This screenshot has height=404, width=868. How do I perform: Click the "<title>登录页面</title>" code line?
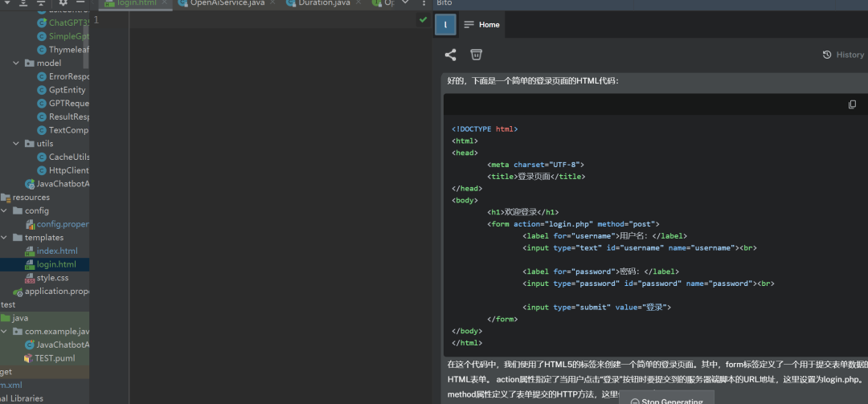pyautogui.click(x=536, y=177)
